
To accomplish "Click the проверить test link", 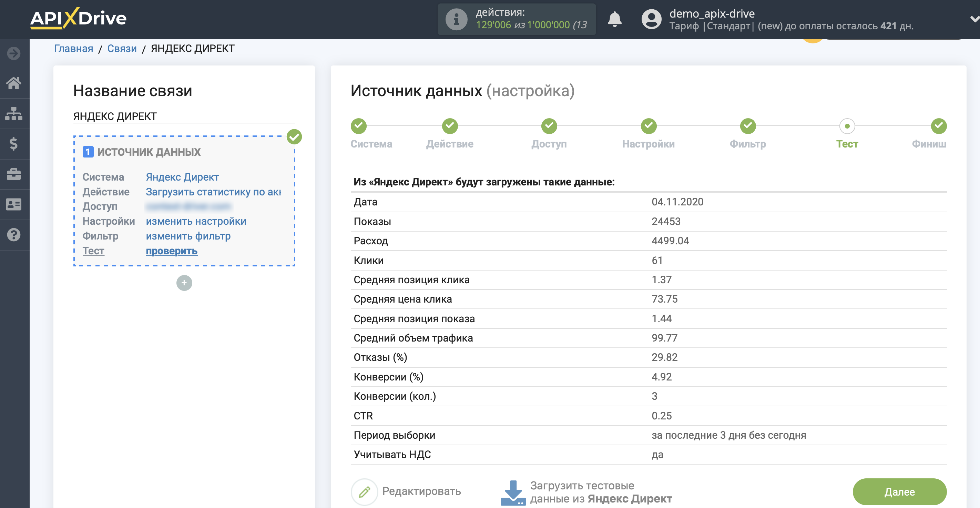I will (x=172, y=251).
